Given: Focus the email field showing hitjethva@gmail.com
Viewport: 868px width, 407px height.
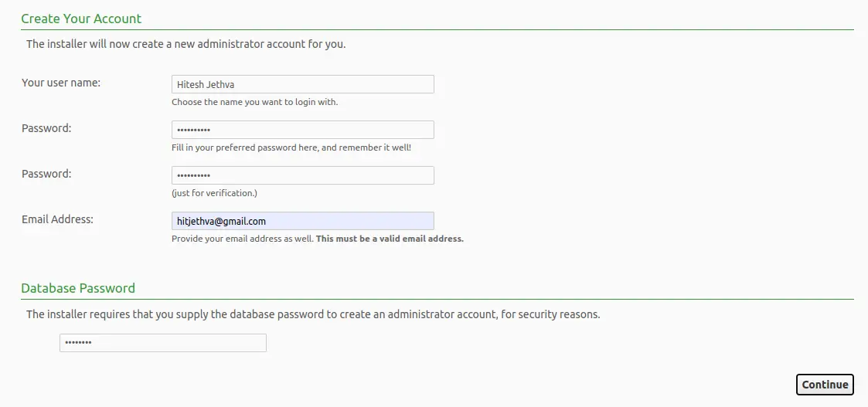Looking at the screenshot, I should [303, 221].
